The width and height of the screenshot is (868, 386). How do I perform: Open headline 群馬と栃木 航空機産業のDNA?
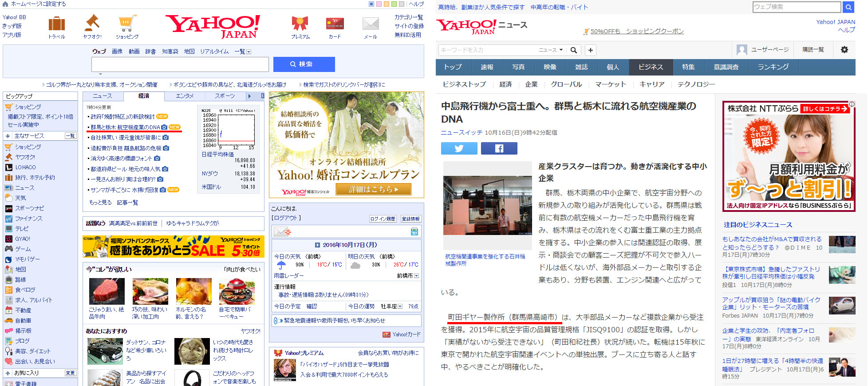(x=125, y=127)
